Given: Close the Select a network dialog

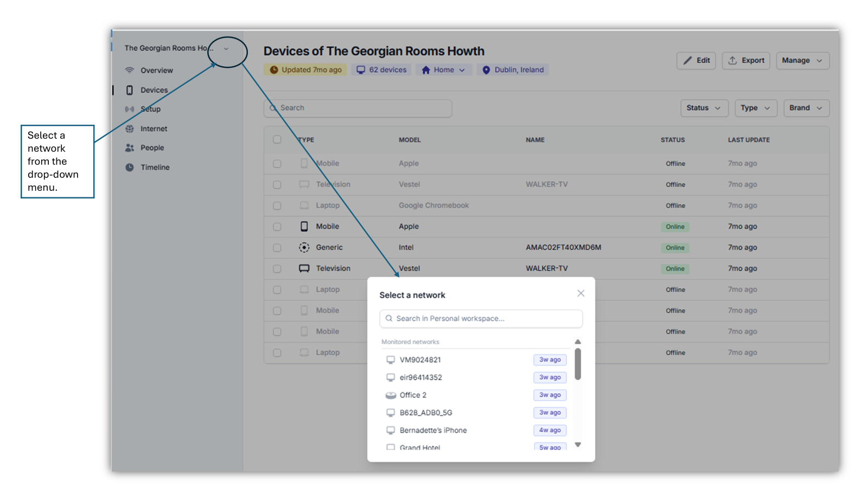Looking at the screenshot, I should click(x=580, y=293).
